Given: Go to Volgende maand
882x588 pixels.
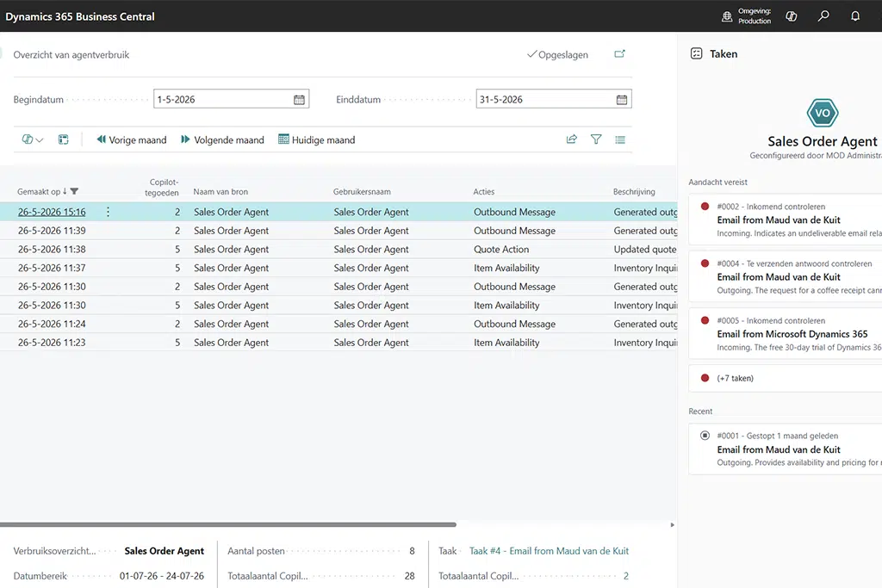Looking at the screenshot, I should (x=222, y=139).
